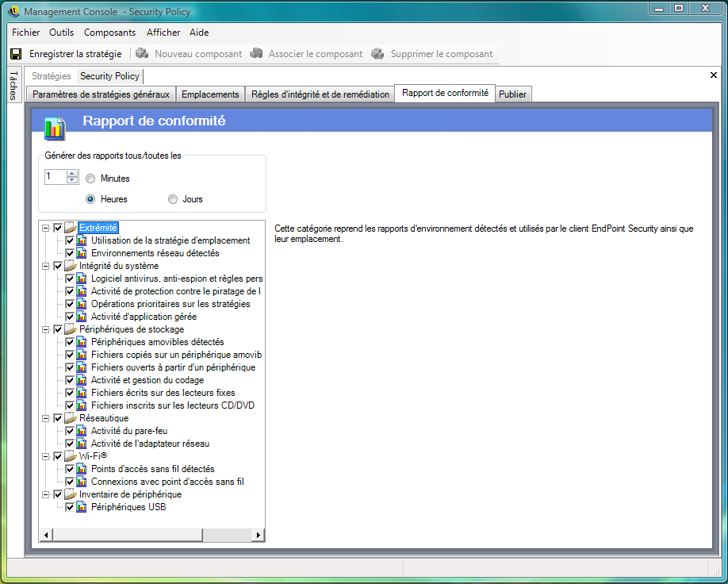Open the Composants menu
Image resolution: width=728 pixels, height=584 pixels.
(109, 33)
